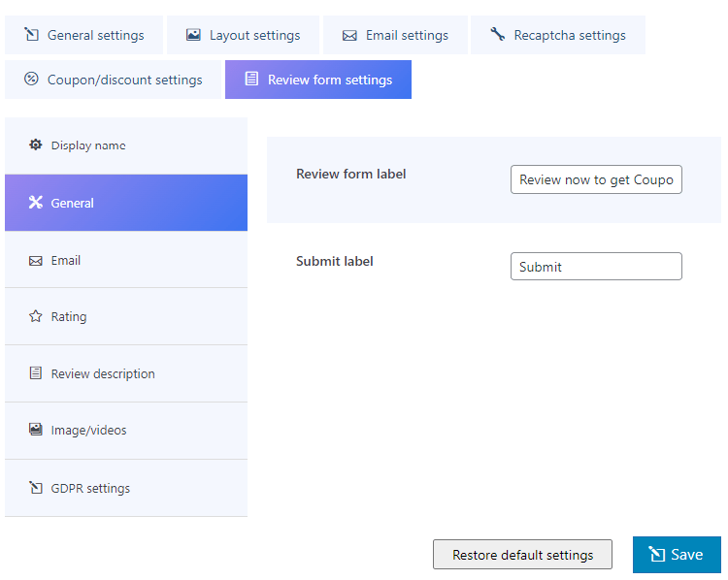Click the crossed tools icon beside General

click(x=36, y=203)
